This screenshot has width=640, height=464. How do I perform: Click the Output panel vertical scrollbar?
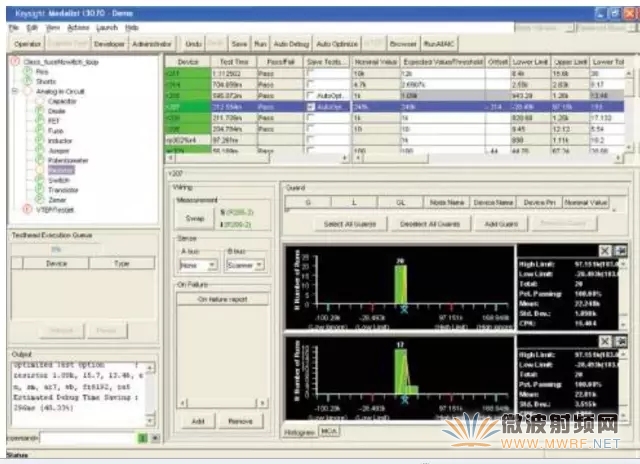(150, 394)
